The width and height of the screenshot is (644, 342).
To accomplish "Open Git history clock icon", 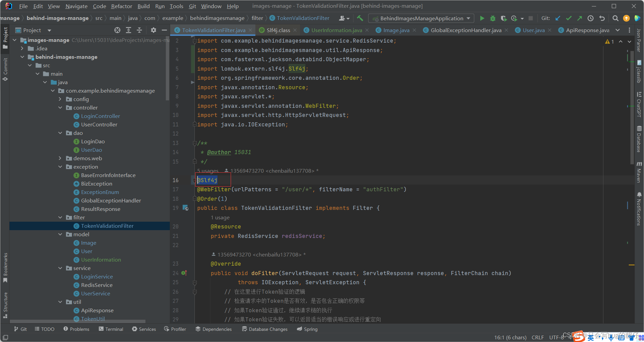I will coord(591,18).
